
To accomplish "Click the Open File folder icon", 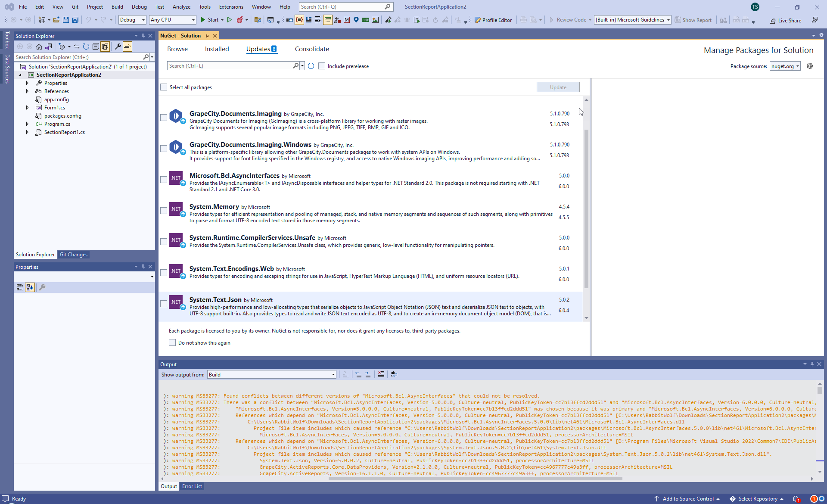I will click(x=56, y=20).
